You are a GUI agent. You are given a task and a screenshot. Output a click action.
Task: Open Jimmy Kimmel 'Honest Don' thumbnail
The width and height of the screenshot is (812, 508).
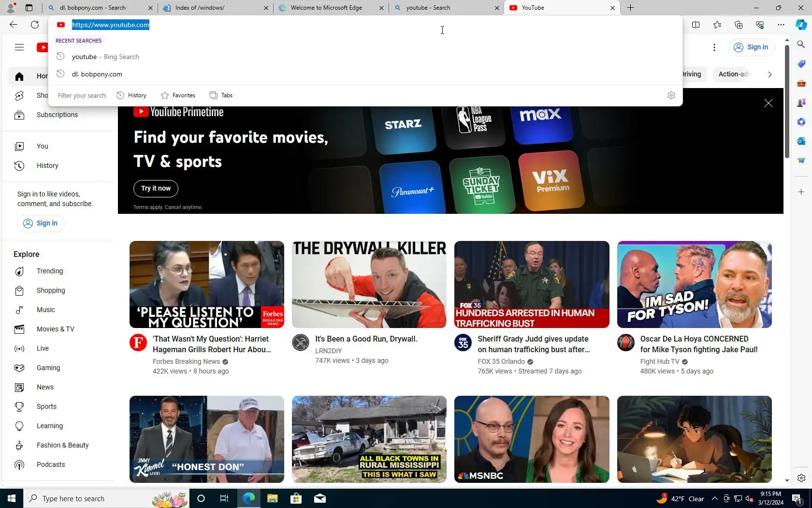click(207, 439)
